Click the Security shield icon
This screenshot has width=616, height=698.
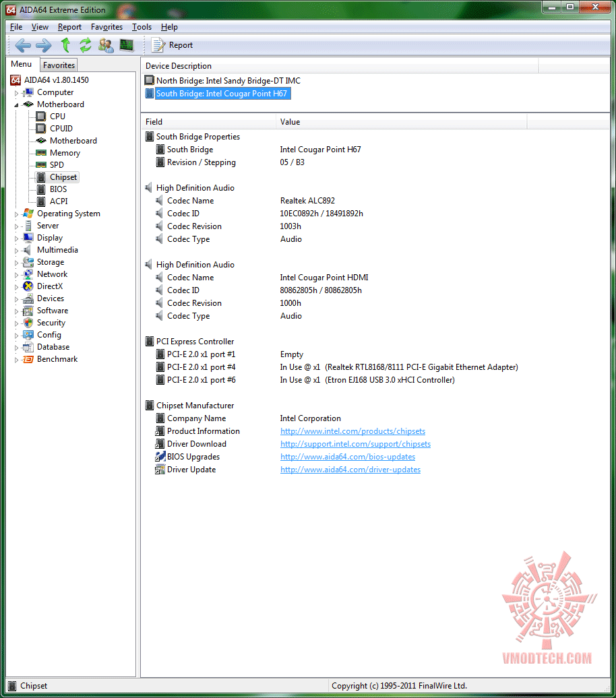[x=28, y=323]
